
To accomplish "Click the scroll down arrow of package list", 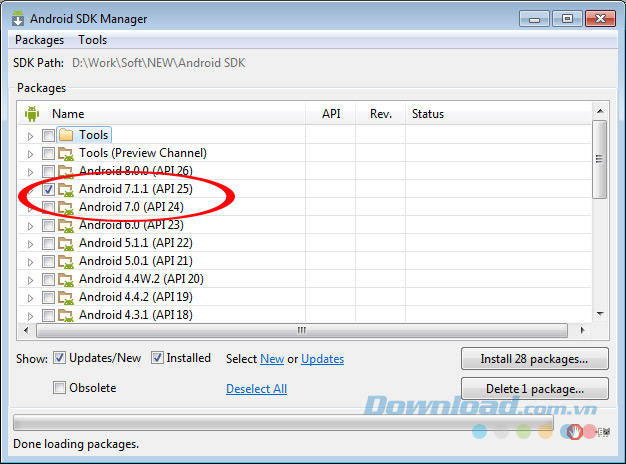I will [x=600, y=314].
